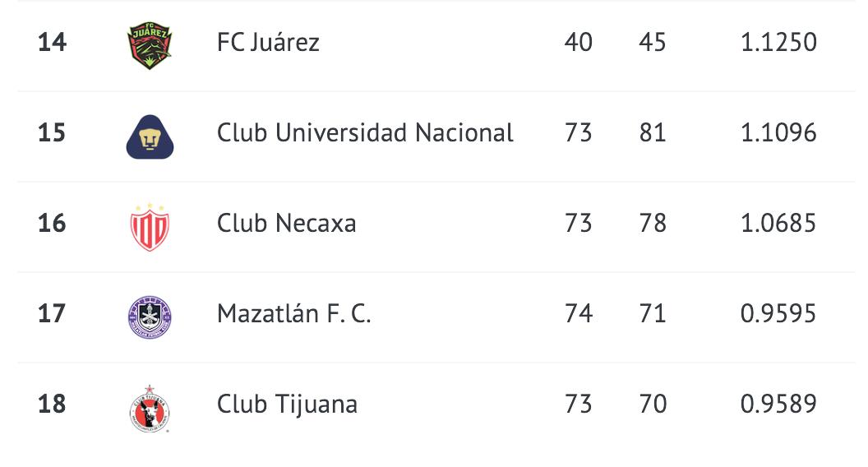868x467 pixels.
Task: Select the Club Necaxa team name
Action: (286, 224)
